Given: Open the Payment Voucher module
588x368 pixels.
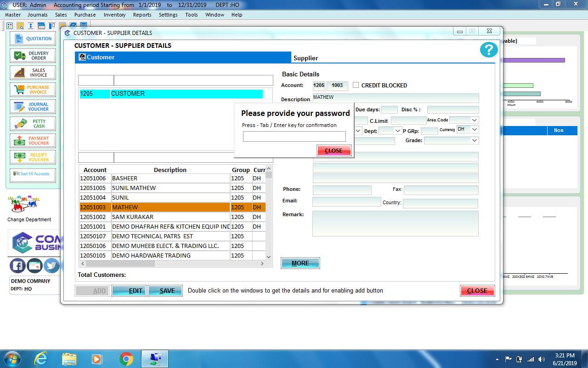Looking at the screenshot, I should pyautogui.click(x=32, y=140).
